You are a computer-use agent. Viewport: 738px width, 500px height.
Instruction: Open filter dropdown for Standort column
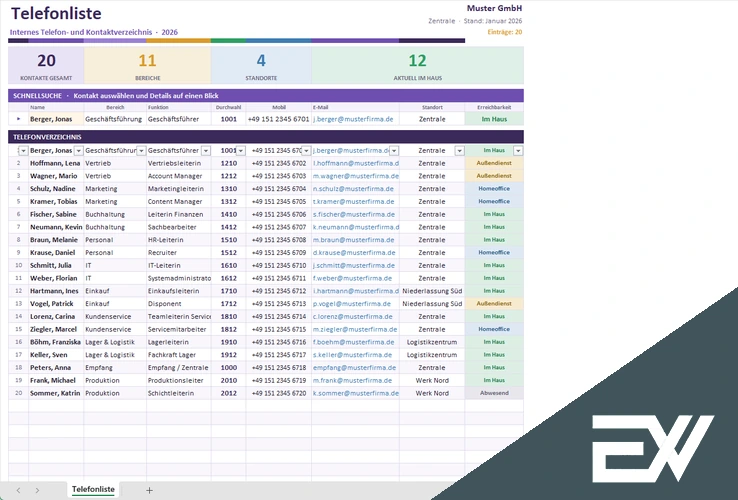[459, 151]
